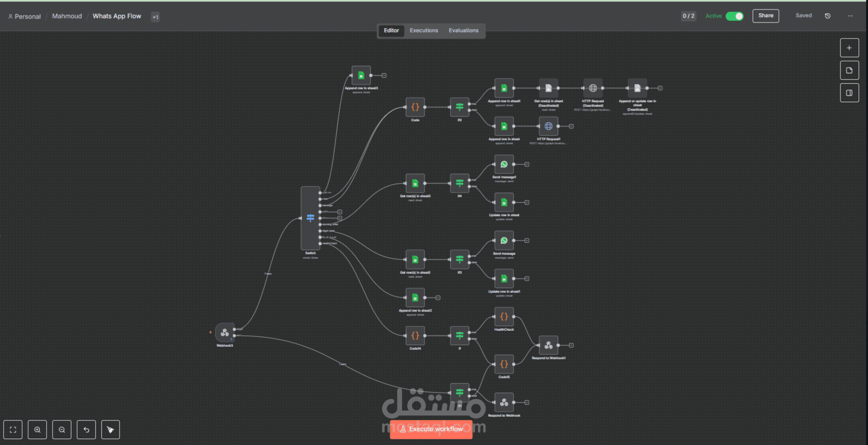The width and height of the screenshot is (868, 445).
Task: Toggle the side panel button
Action: (849, 93)
